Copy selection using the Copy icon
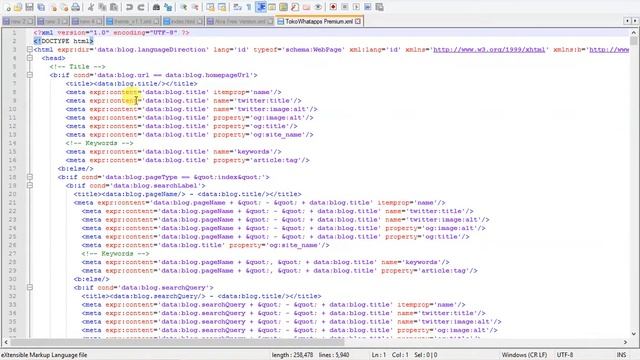 102,7
